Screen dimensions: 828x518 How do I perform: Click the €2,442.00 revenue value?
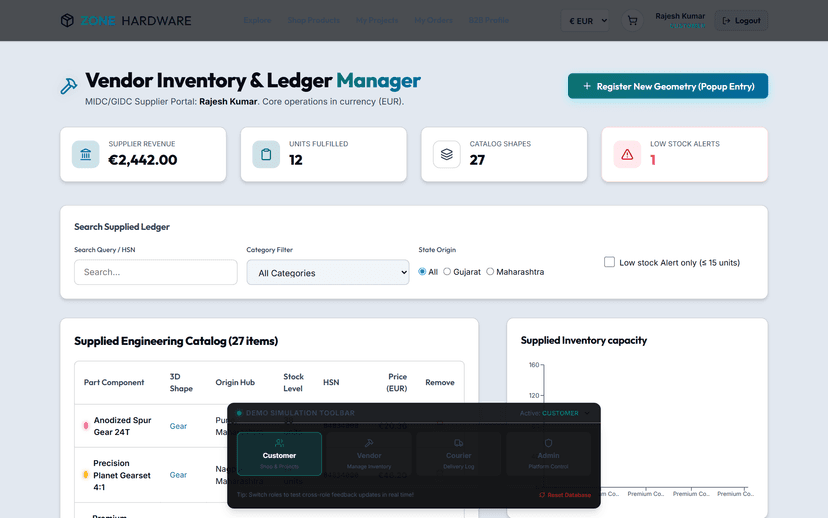tap(143, 159)
